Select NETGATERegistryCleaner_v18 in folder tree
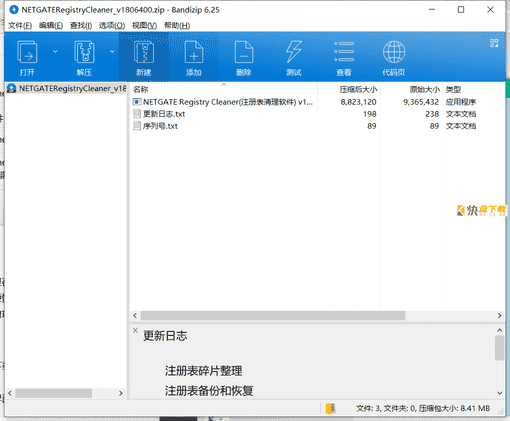Image resolution: width=510 pixels, height=421 pixels. (72, 88)
